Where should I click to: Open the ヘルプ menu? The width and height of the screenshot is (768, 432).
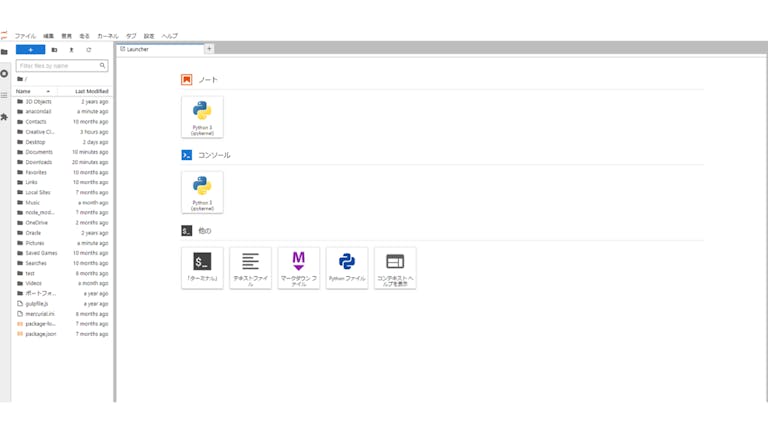point(169,36)
